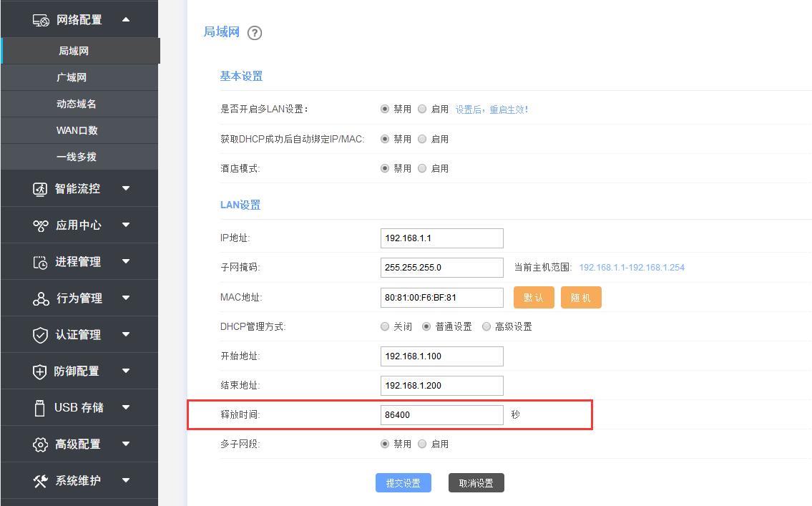The image size is (812, 506).
Task: Click the 进程管理 process manager icon
Action: click(39, 261)
